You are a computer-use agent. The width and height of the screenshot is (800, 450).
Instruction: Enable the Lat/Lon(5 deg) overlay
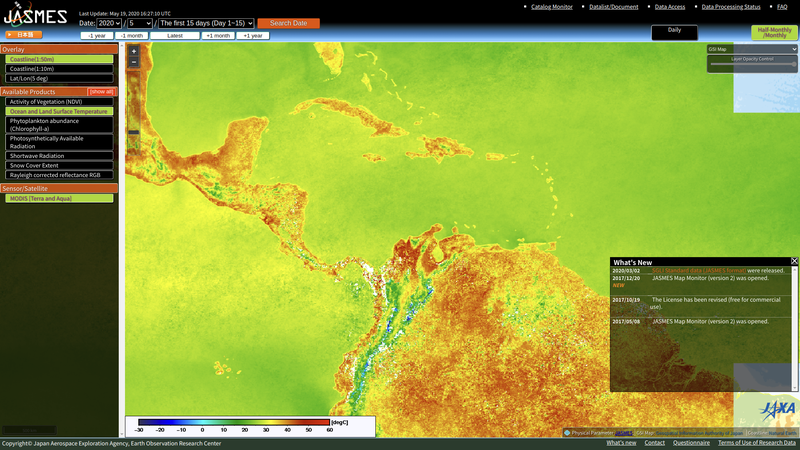point(58,78)
